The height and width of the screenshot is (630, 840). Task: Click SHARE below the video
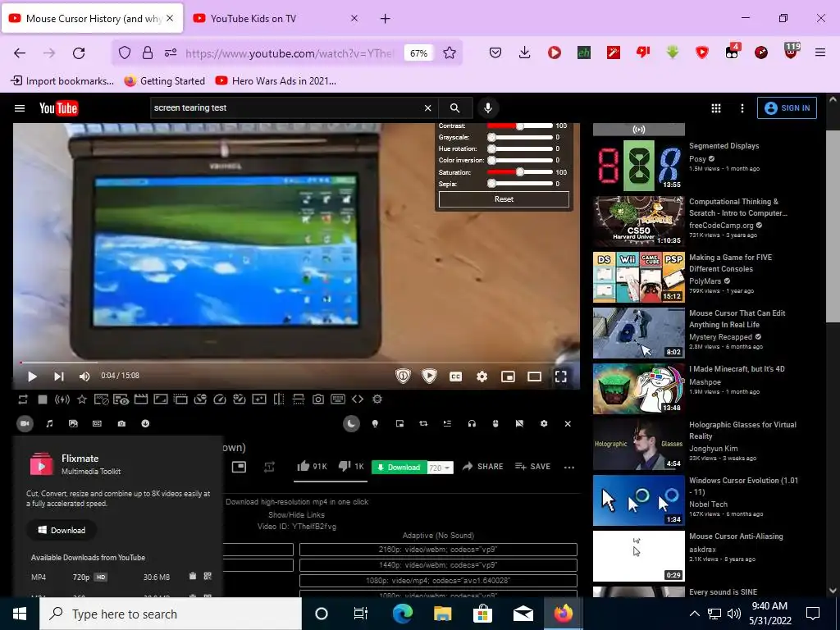(482, 467)
